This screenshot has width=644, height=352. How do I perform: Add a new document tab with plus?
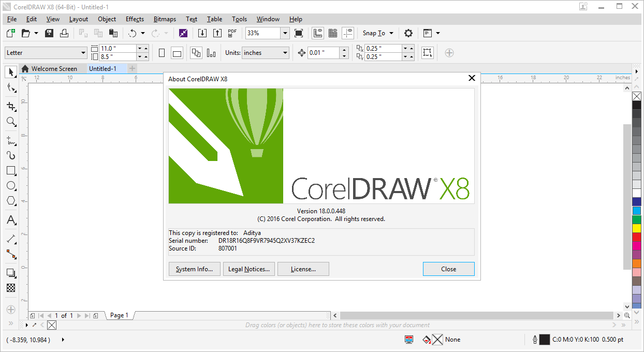tap(132, 68)
